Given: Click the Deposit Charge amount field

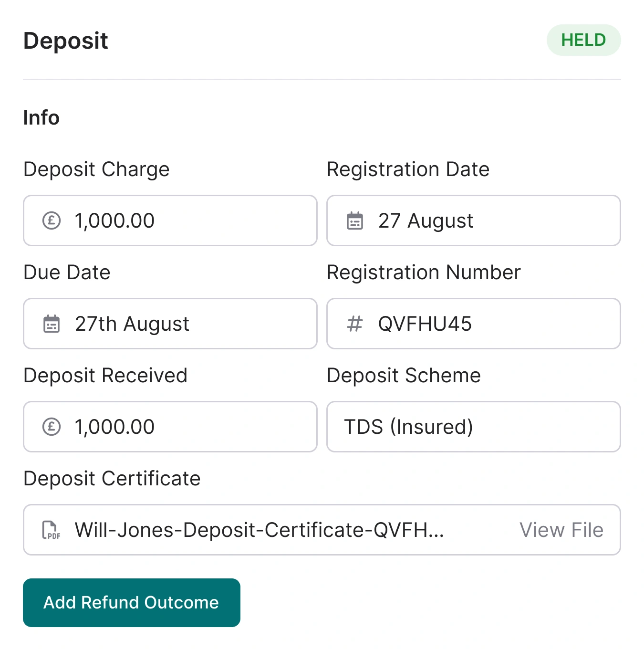Looking at the screenshot, I should pyautogui.click(x=170, y=220).
